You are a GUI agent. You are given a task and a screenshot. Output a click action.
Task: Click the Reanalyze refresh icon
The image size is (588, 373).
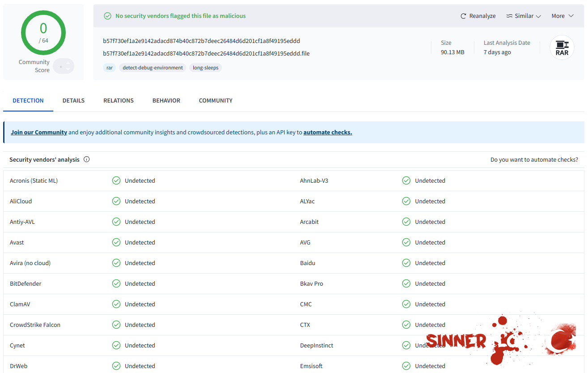tap(463, 16)
